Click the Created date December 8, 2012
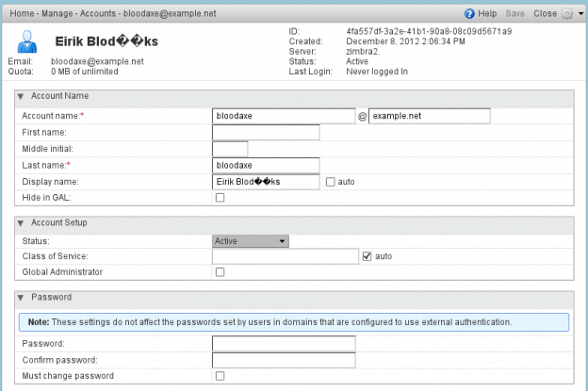588x391 pixels. [x=405, y=41]
